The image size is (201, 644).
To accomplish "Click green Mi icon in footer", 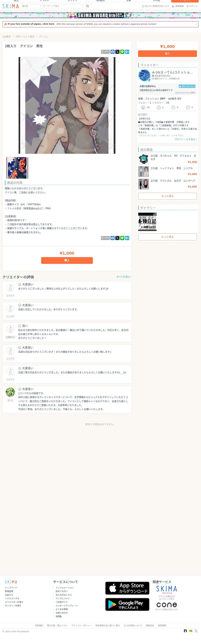I will point(191,631).
